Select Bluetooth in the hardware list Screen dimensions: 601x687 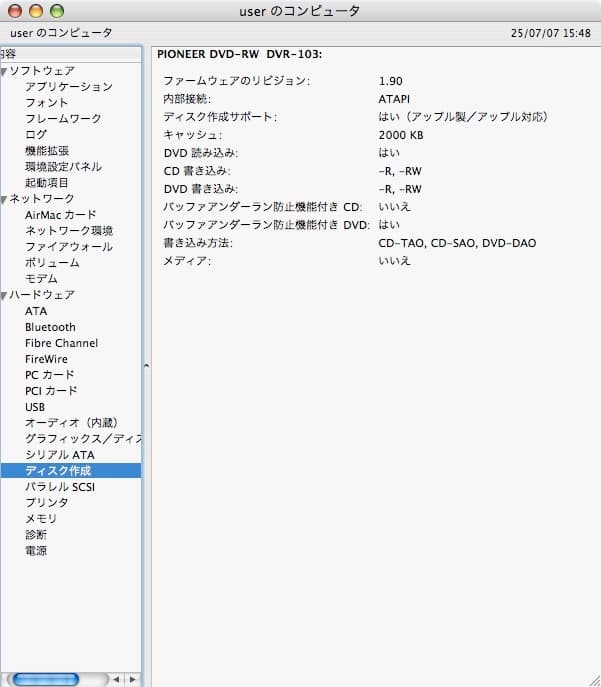[50, 327]
